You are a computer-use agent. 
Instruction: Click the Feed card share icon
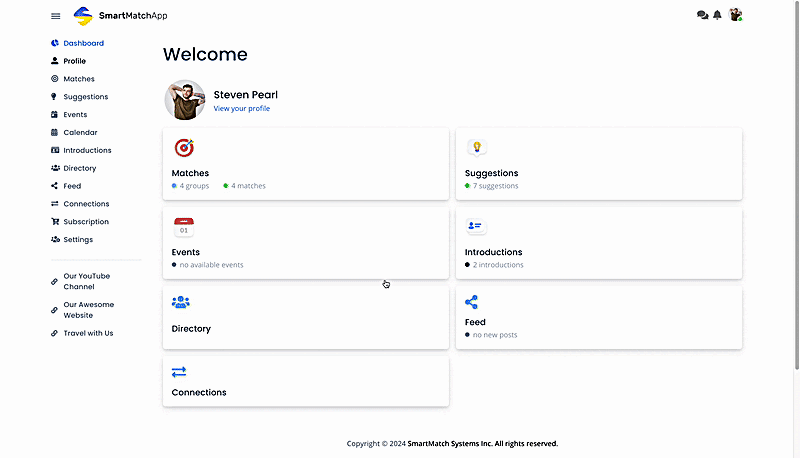tap(471, 302)
